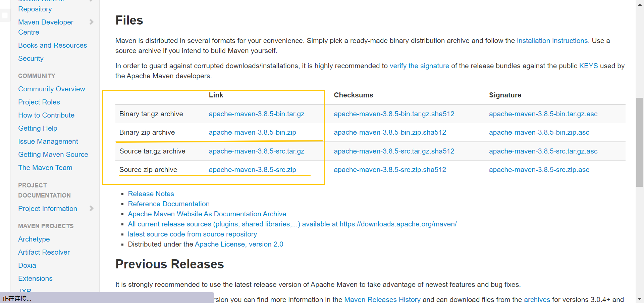This screenshot has width=644, height=303.
Task: Open the Release Notes link
Action: [x=151, y=194]
